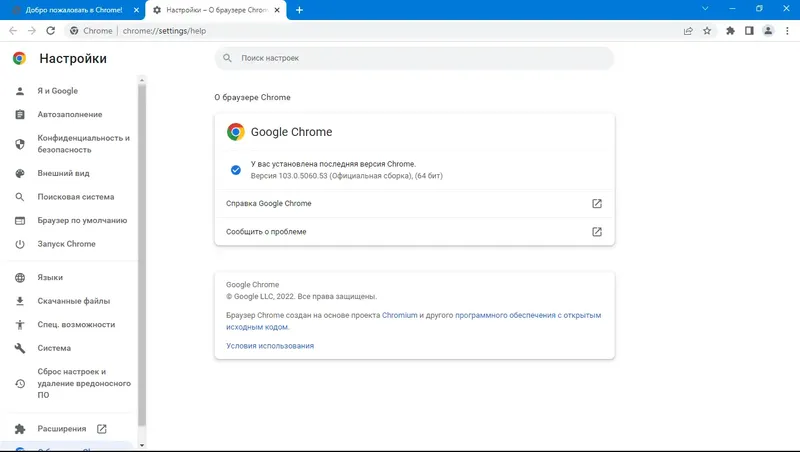The image size is (800, 452).
Task: Select the Настройки – О браузере Chrome tab
Action: 216,10
